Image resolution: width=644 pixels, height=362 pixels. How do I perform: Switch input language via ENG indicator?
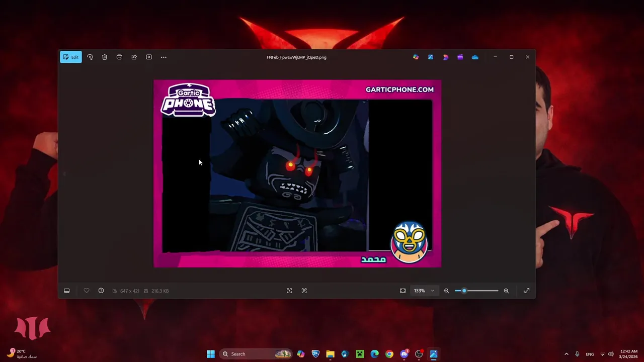tap(590, 354)
